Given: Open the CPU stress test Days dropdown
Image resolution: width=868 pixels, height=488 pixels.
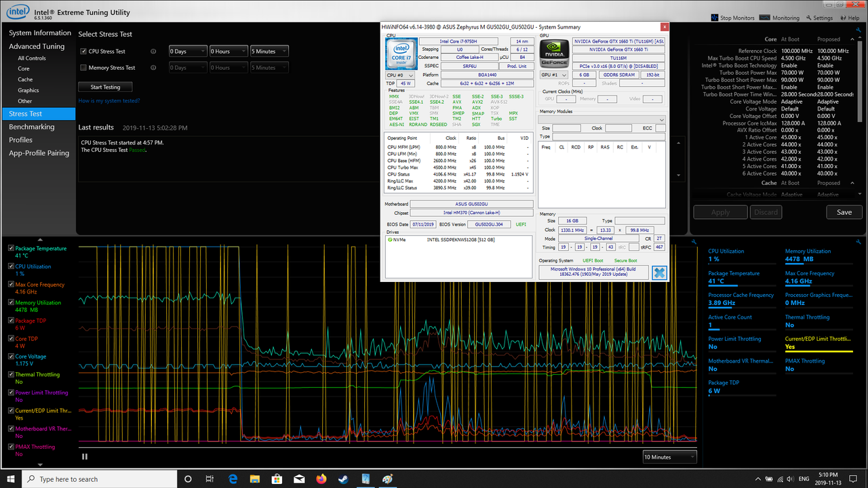Looking at the screenshot, I should tap(188, 51).
